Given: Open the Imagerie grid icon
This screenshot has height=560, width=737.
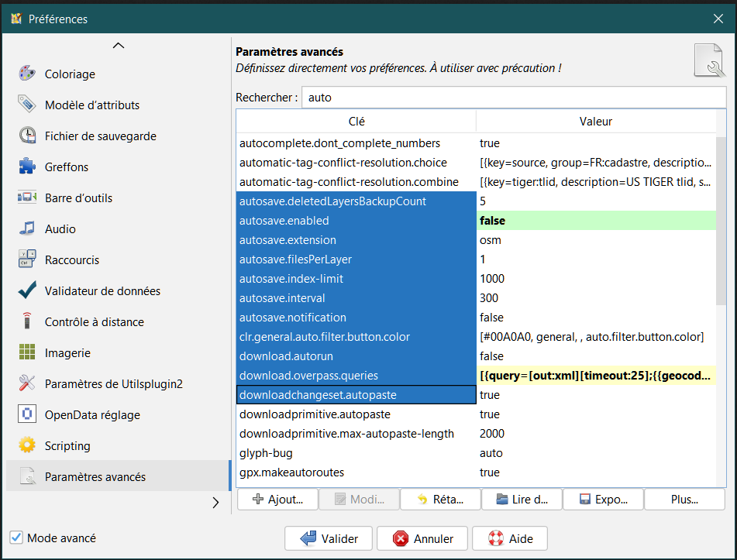Looking at the screenshot, I should [27, 352].
